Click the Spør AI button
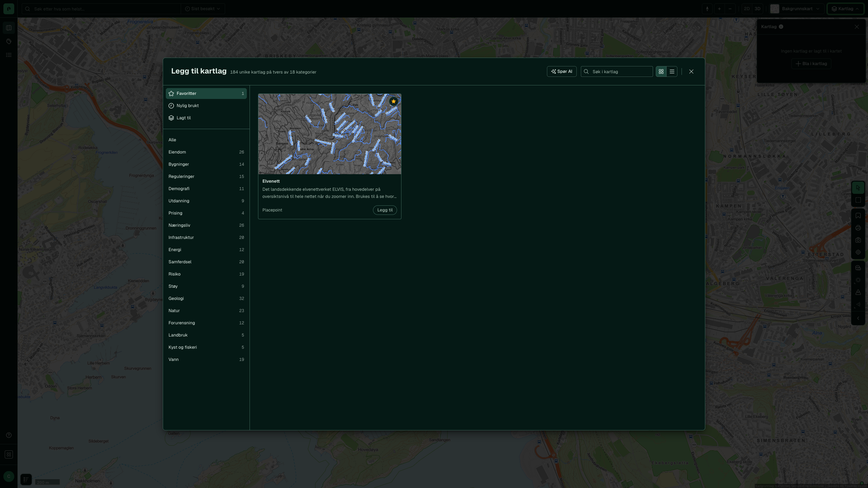The width and height of the screenshot is (868, 488). tap(561, 72)
